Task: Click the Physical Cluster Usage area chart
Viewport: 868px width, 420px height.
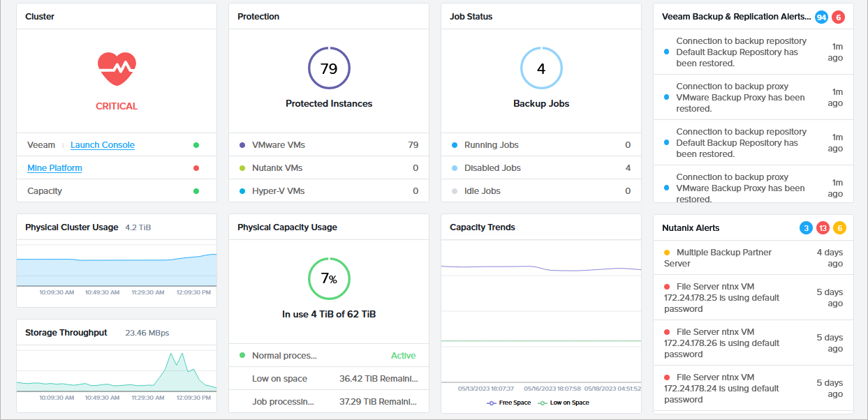Action: coord(117,269)
